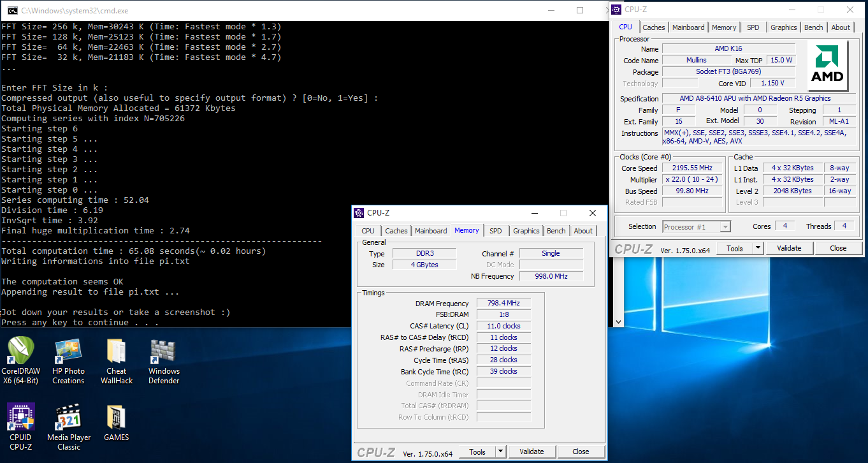This screenshot has height=463, width=868.
Task: Open SPD tab in Memory window
Action: click(x=496, y=231)
